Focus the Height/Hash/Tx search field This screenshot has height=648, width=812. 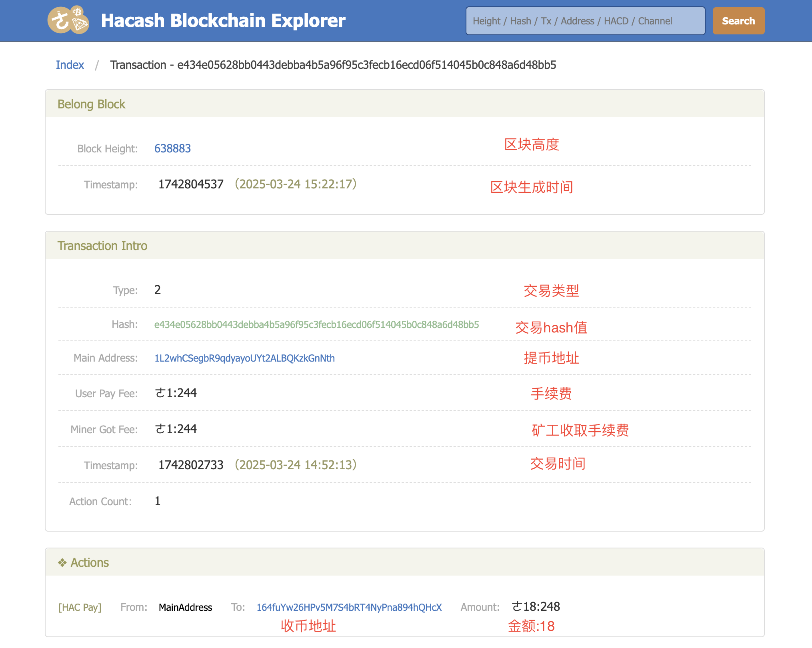click(x=585, y=21)
